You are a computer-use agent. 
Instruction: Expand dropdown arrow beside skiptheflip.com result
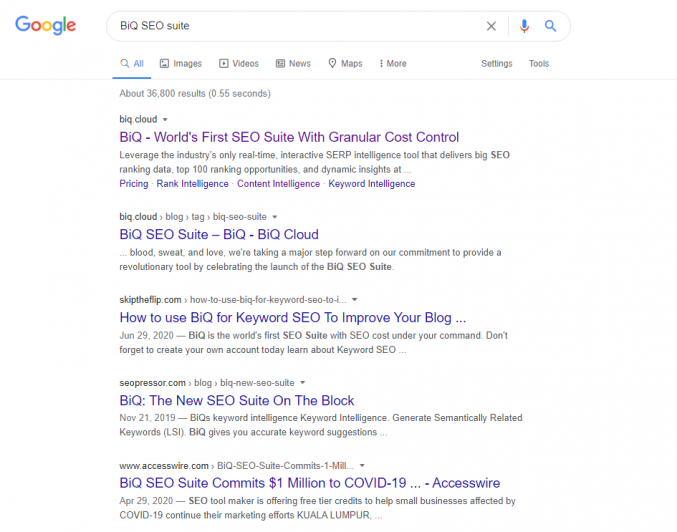354,300
